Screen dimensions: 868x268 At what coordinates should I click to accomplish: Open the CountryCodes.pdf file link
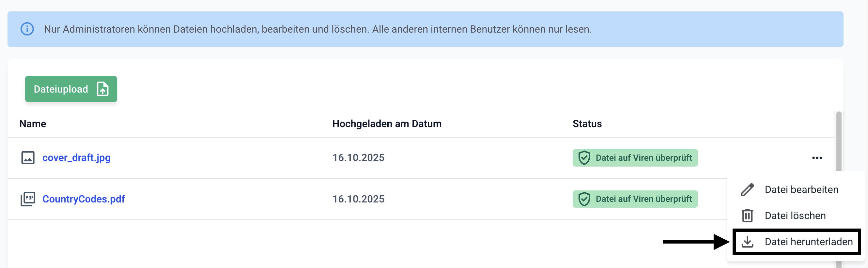[x=84, y=199]
